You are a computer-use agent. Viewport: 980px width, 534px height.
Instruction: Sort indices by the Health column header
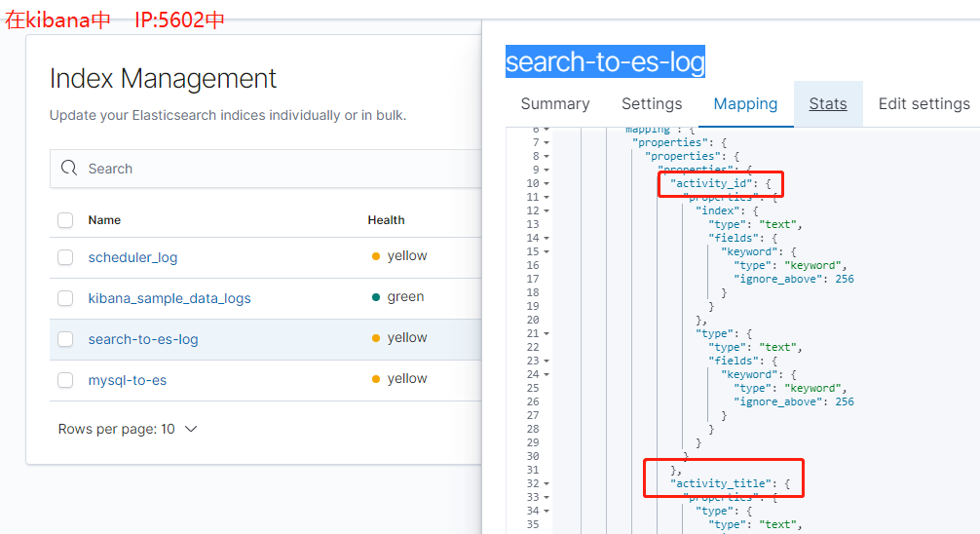click(x=386, y=220)
